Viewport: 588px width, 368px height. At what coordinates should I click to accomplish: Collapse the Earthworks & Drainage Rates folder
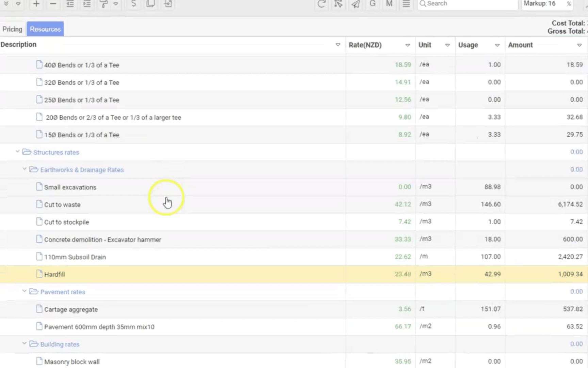pos(24,169)
